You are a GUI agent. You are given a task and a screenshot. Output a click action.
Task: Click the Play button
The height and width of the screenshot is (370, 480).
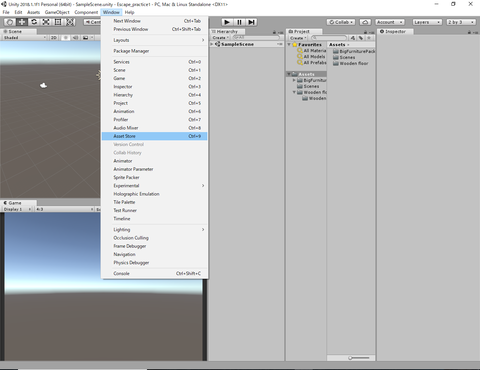coord(227,22)
